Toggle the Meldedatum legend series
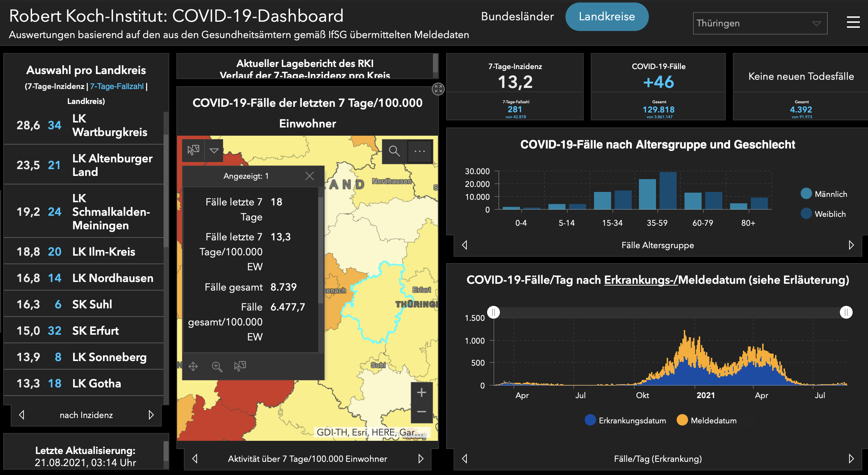This screenshot has height=475, width=868. tap(707, 420)
